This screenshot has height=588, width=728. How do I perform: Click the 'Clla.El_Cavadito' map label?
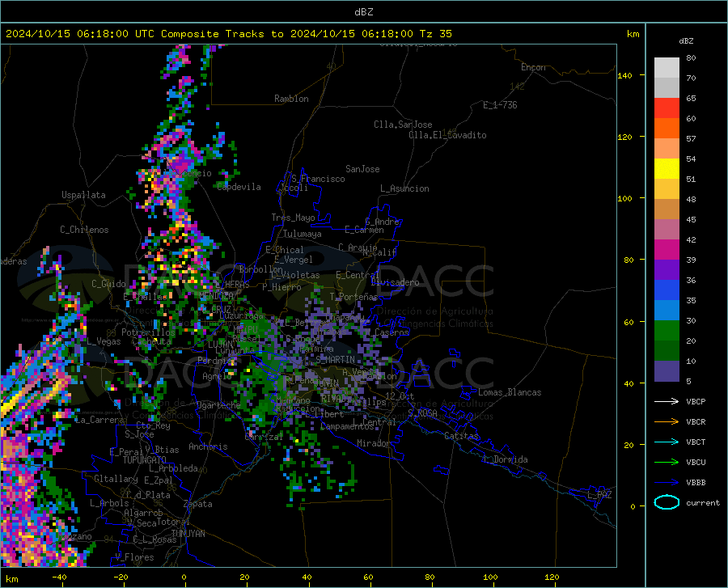tap(447, 135)
